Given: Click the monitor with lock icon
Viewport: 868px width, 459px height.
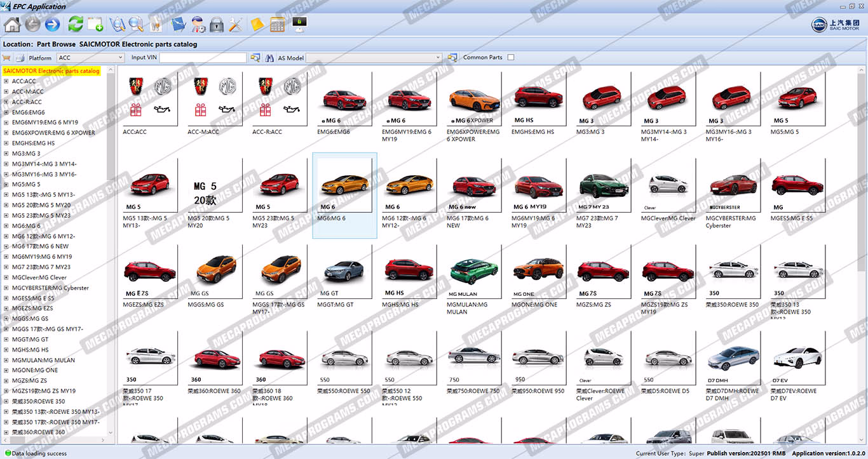Looking at the screenshot, I should 299,23.
